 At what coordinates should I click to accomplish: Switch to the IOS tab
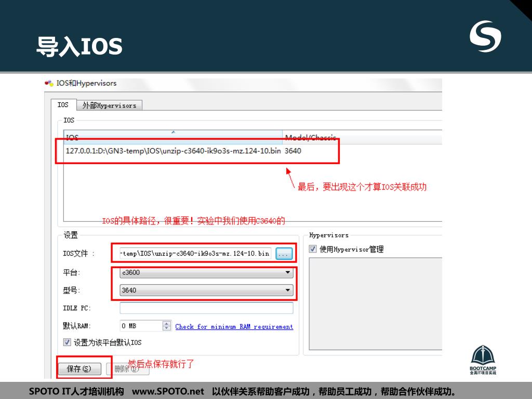coord(63,105)
